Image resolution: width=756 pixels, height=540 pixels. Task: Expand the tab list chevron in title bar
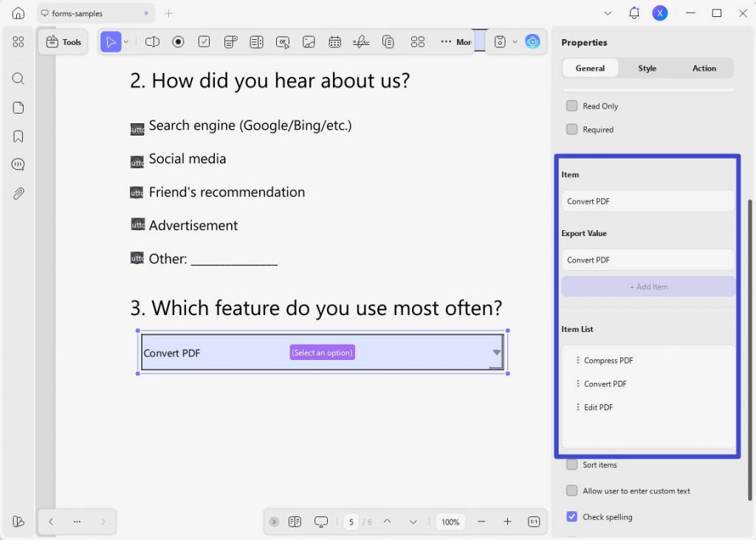608,13
